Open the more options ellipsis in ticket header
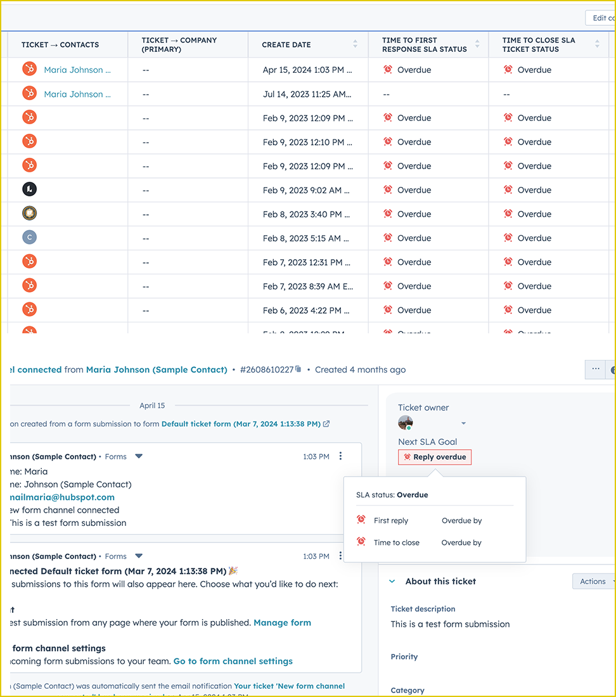Image resolution: width=616 pixels, height=697 pixels. click(595, 369)
